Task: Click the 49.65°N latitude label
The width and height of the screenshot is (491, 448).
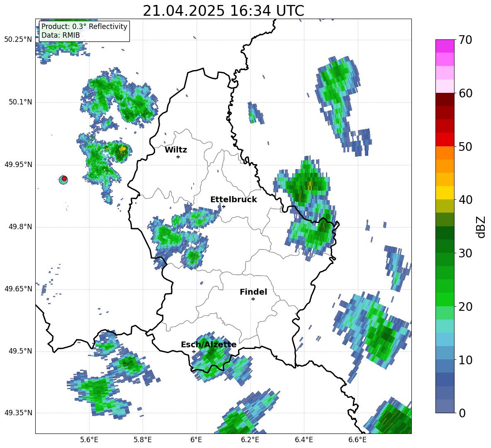Action: coord(18,289)
